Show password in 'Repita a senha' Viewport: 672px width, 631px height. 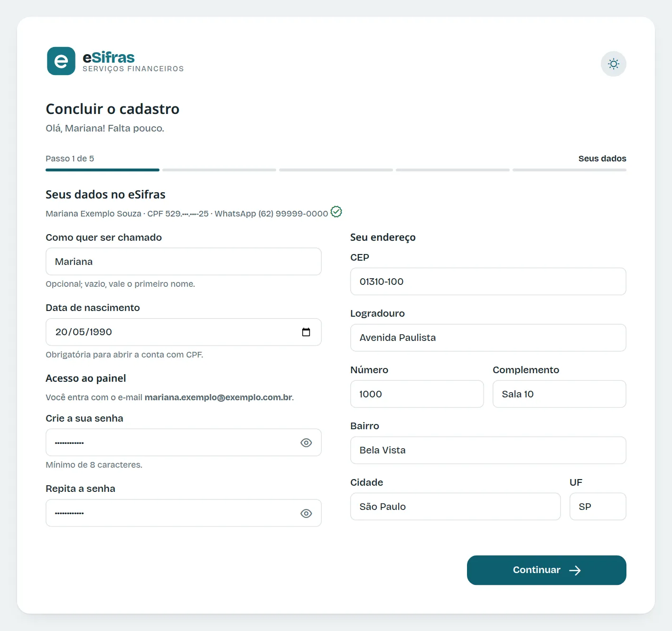click(x=306, y=513)
